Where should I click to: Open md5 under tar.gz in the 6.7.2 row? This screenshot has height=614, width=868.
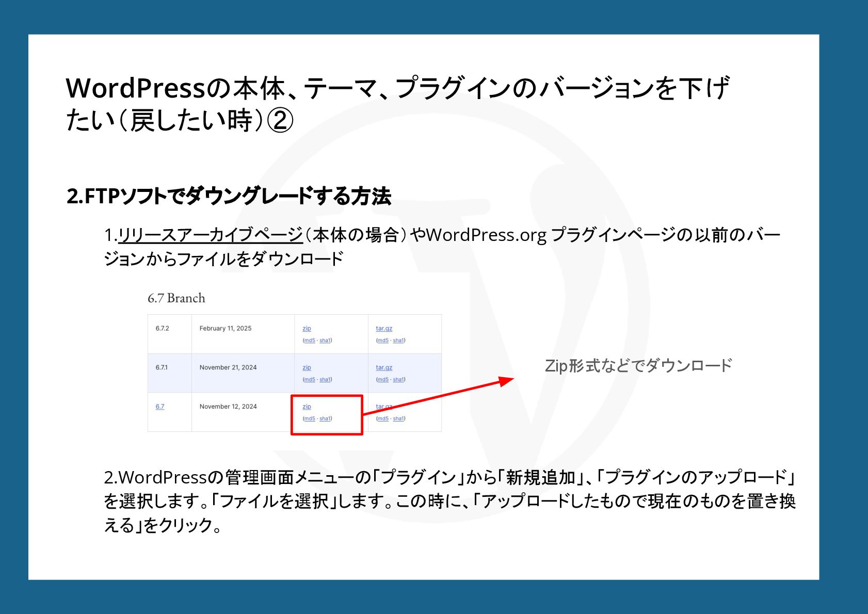[x=383, y=341]
